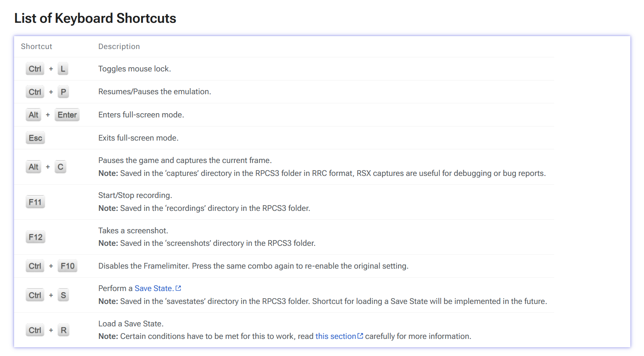Click the Ctrl key in the Ctrl+L row
This screenshot has width=644, height=356.
tap(35, 69)
